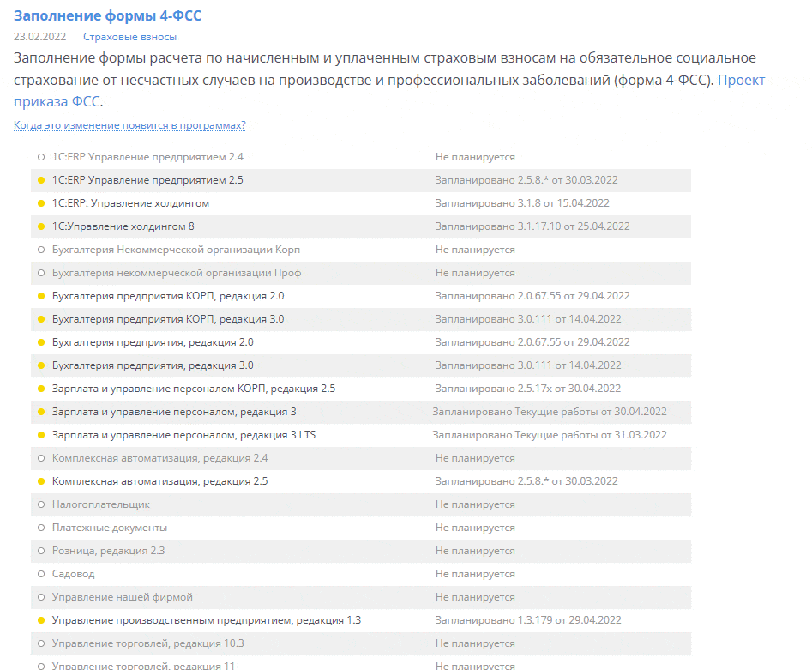Select 'Управление торговлей, редакция 10.3' text
This screenshot has width=812, height=670.
tap(148, 643)
